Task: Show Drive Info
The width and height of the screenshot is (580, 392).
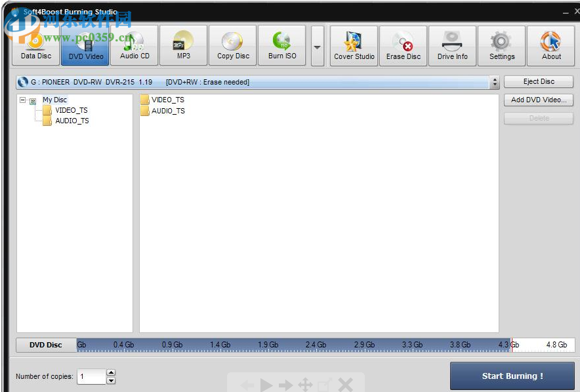Action: 452,46
